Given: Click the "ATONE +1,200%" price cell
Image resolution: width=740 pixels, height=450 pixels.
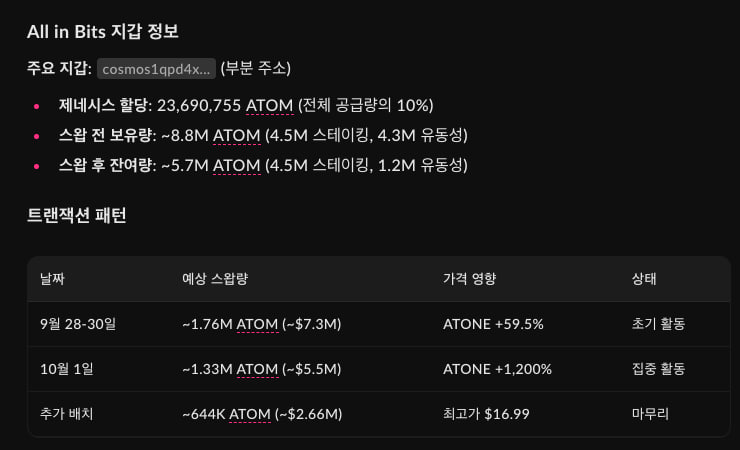Looking at the screenshot, I should click(497, 369).
